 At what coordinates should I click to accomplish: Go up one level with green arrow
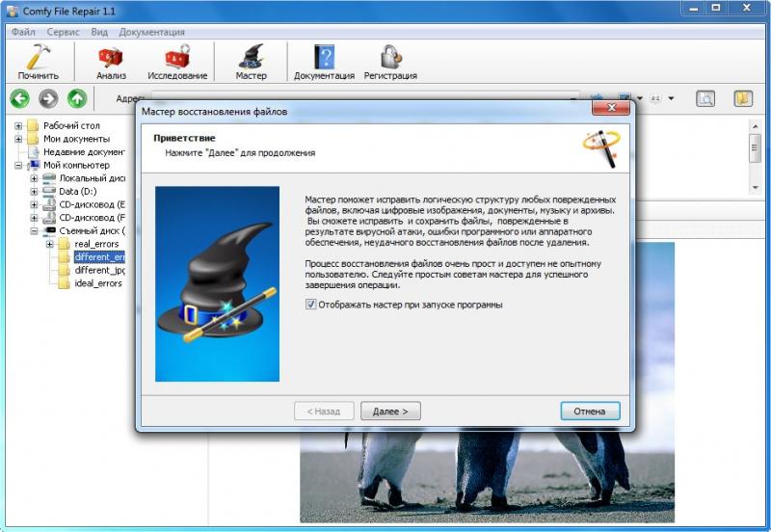tap(77, 99)
